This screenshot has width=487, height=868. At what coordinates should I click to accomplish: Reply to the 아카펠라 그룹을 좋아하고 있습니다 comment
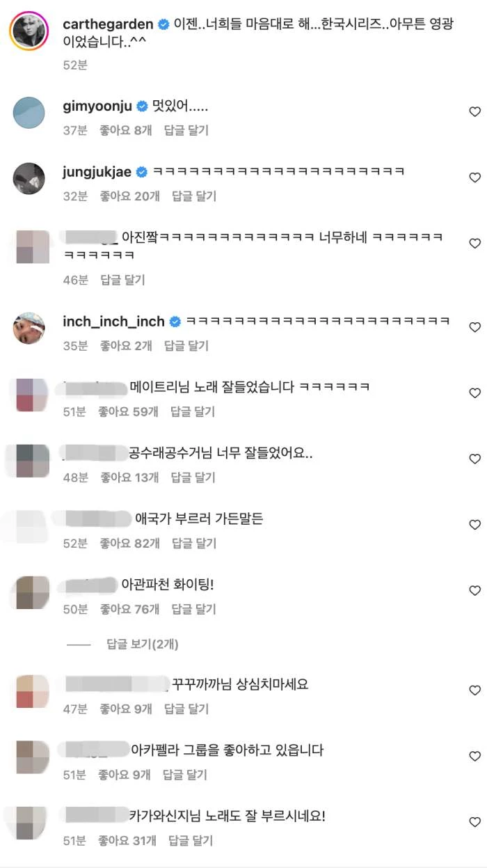[x=184, y=775]
